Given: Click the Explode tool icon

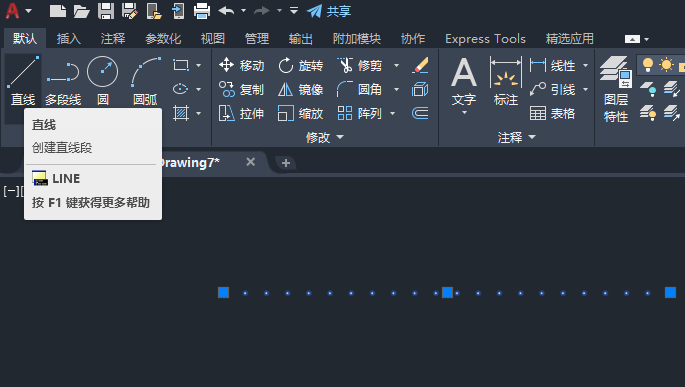Looking at the screenshot, I should point(420,90).
